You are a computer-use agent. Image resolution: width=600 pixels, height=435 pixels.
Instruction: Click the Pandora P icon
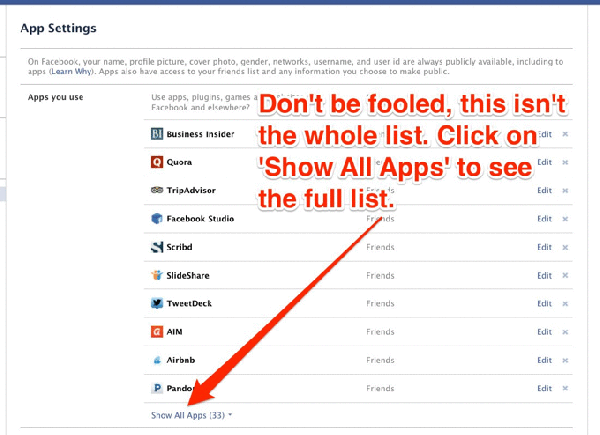pyautogui.click(x=157, y=388)
